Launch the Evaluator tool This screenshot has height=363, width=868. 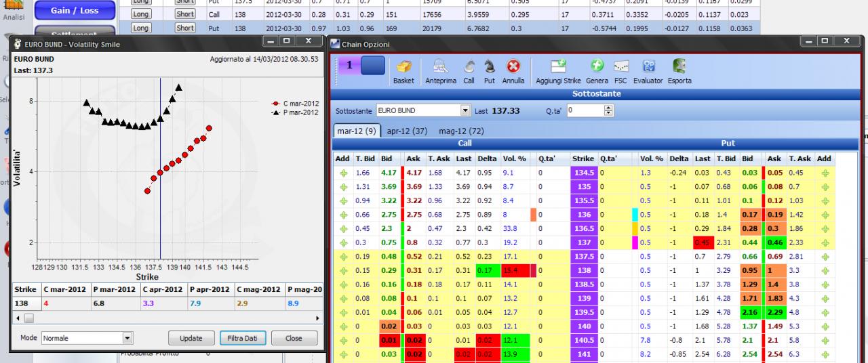click(x=648, y=67)
